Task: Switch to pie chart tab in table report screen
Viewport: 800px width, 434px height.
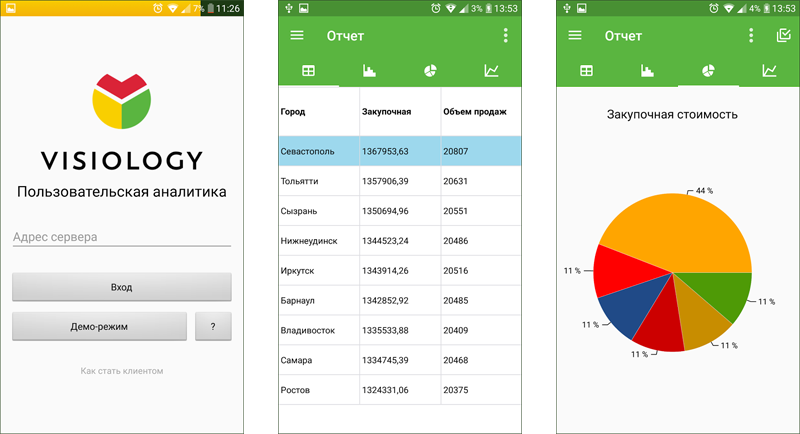Action: (430, 71)
